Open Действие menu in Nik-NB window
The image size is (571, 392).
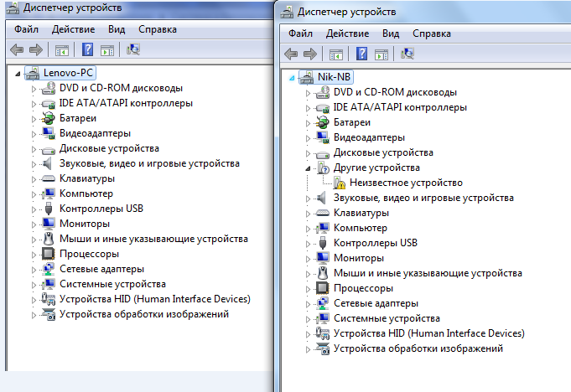347,34
